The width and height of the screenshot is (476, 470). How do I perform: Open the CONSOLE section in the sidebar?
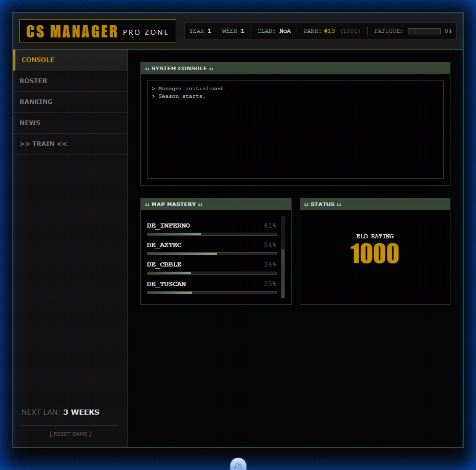tap(37, 59)
